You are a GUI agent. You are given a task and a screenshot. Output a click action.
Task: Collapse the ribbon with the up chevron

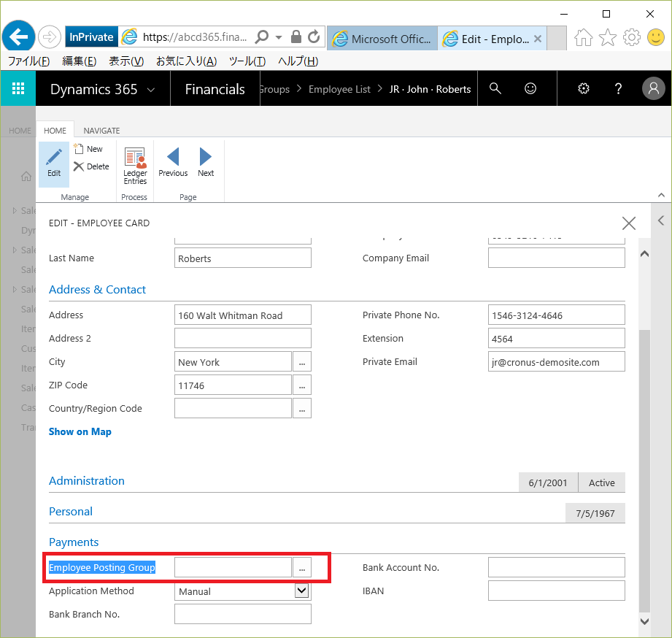click(661, 195)
